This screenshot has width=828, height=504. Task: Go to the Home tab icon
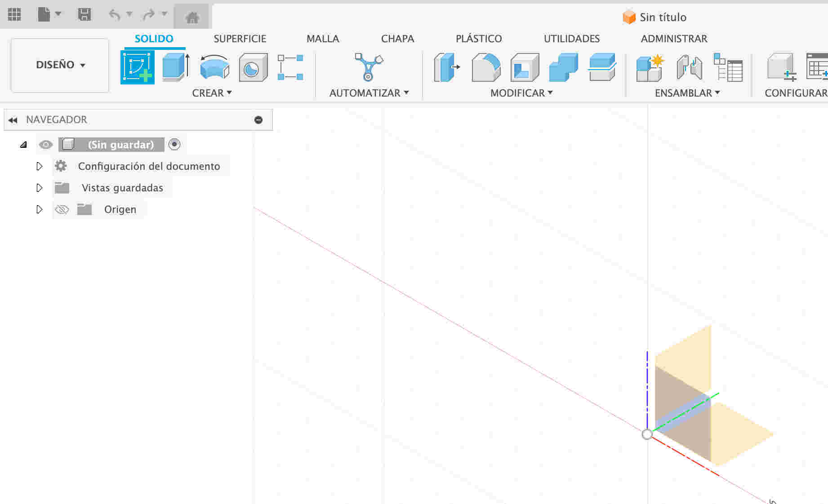[192, 17]
